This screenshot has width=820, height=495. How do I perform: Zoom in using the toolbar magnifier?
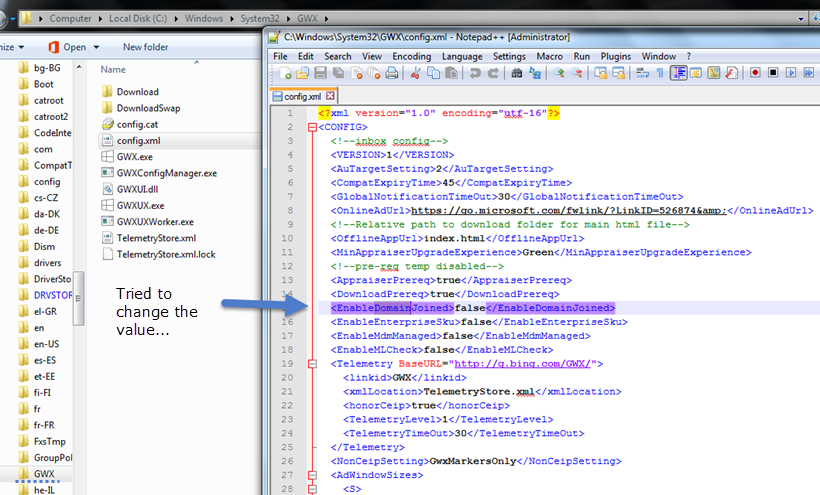[559, 73]
